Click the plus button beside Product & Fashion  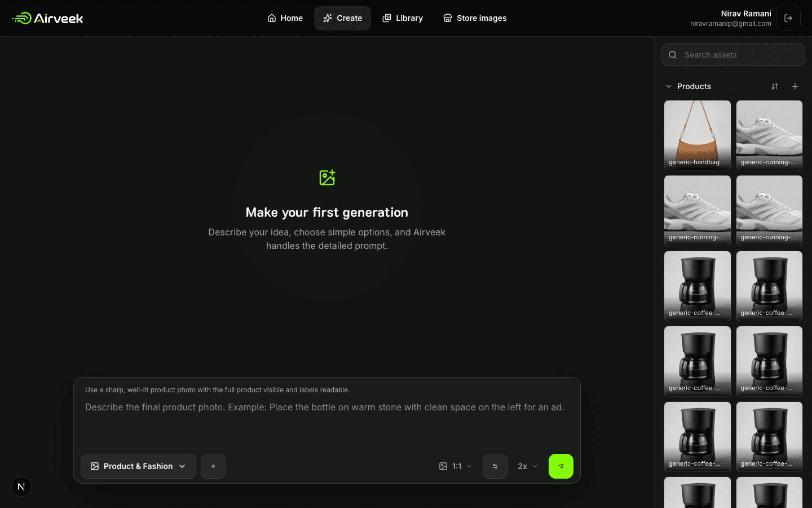(x=213, y=466)
